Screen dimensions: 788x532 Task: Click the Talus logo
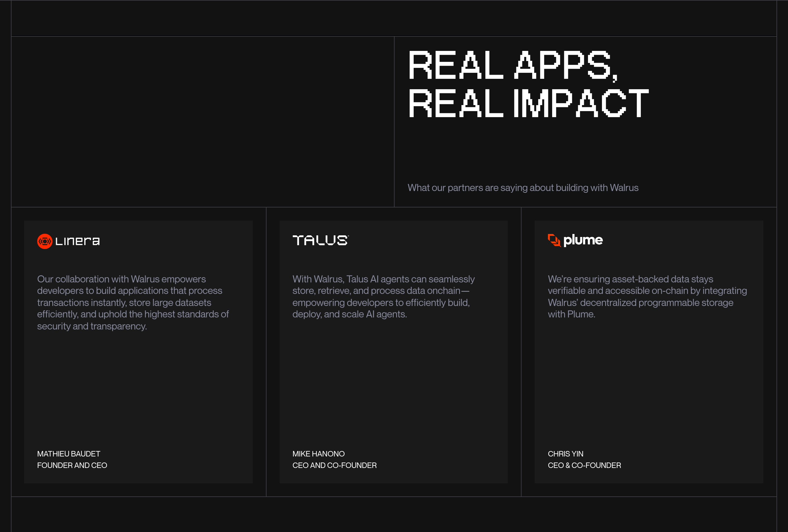tap(320, 240)
